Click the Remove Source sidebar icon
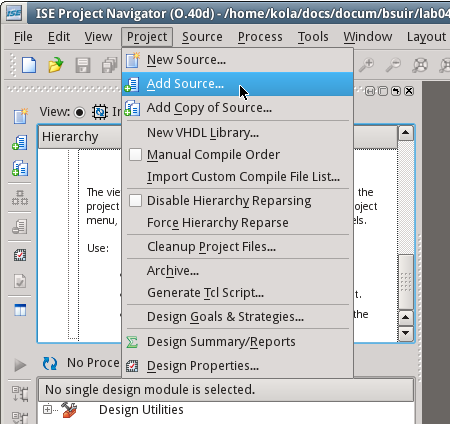The image size is (450, 424). 20,226
